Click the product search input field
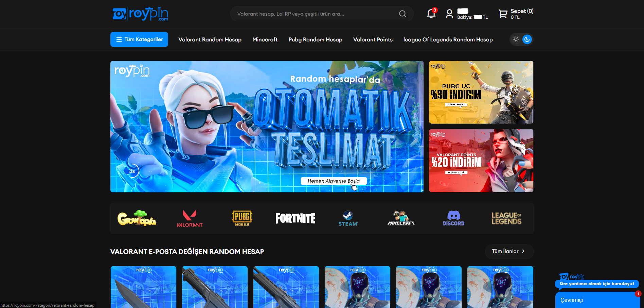This screenshot has width=644, height=308. [316, 14]
